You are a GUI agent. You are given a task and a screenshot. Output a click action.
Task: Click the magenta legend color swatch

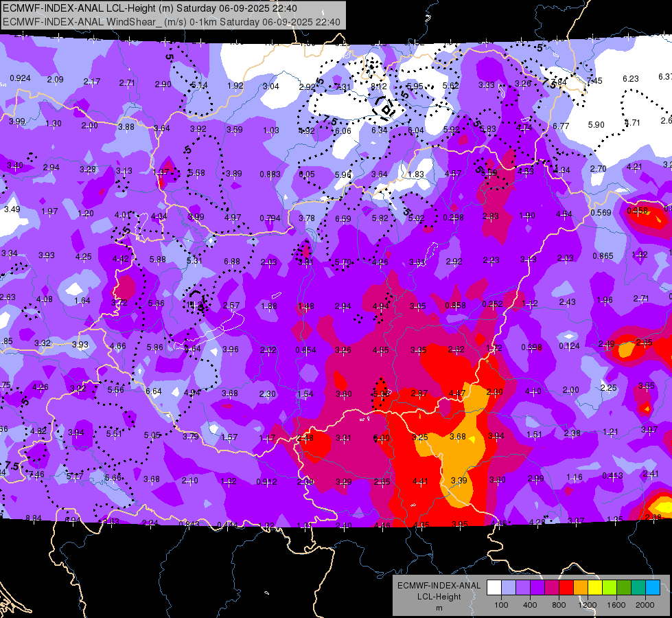click(x=552, y=587)
